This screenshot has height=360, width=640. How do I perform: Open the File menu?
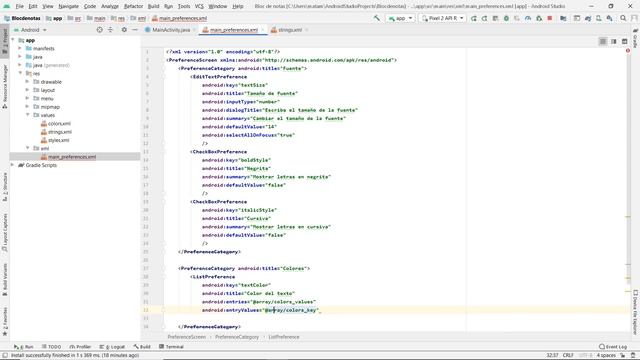tap(20, 6)
